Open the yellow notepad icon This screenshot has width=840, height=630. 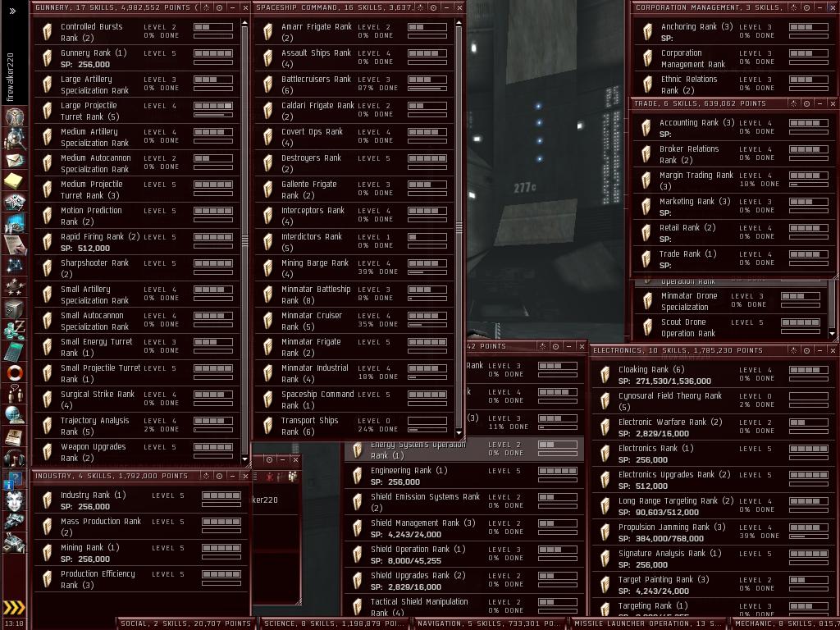click(x=15, y=181)
